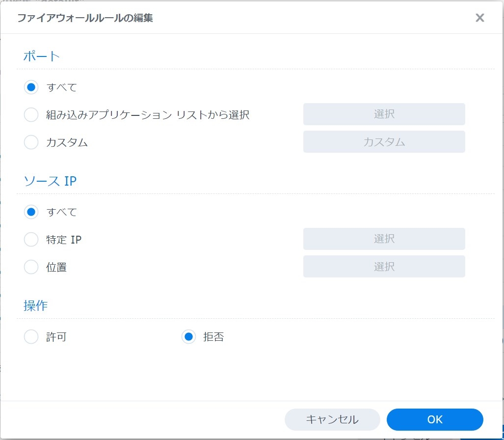504x440 pixels.
Task: Choose 組み込みアプリケーション リストから選択 radio button
Action: [31, 115]
